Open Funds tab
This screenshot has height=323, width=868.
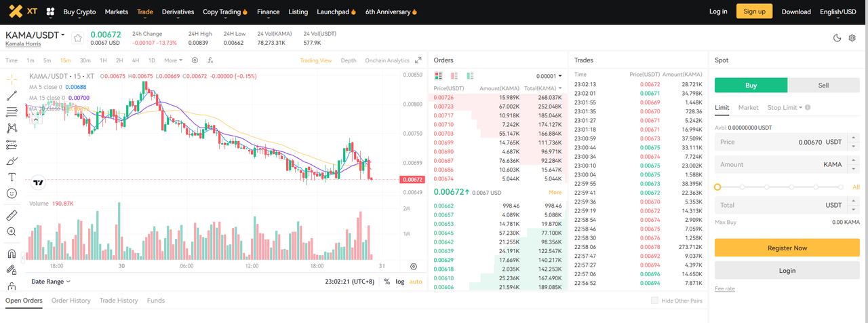pos(155,300)
